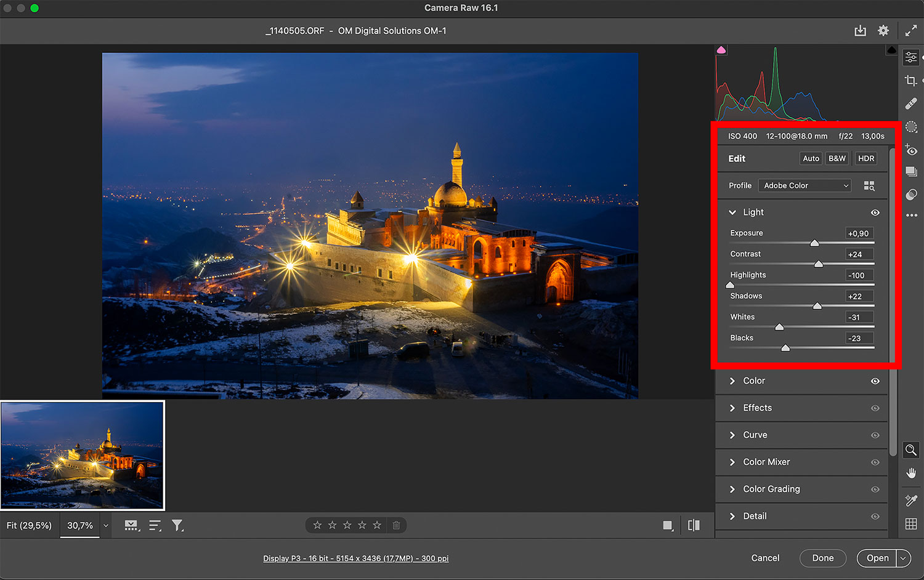Toggle full screen mode icon
This screenshot has width=924, height=580.
pyautogui.click(x=911, y=31)
